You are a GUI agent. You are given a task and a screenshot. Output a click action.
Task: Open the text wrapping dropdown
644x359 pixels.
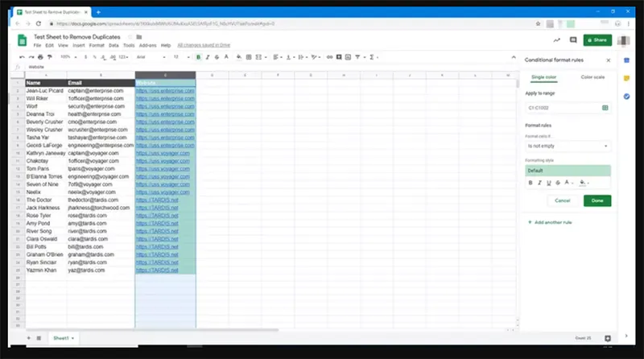[x=303, y=57]
